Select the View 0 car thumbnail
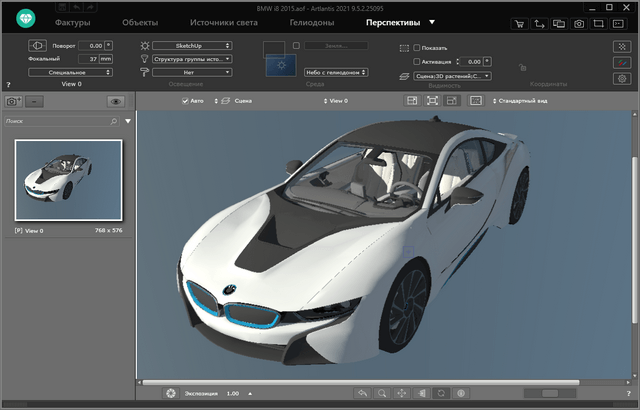This screenshot has width=640, height=410. coord(68,180)
